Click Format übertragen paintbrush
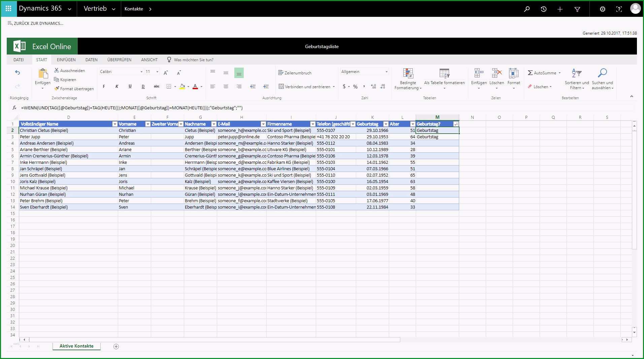644x359 pixels. pyautogui.click(x=74, y=89)
